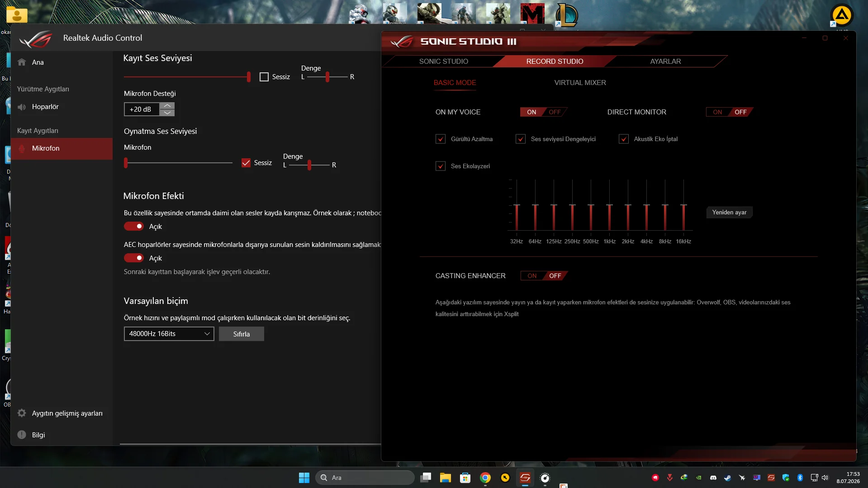The width and height of the screenshot is (868, 488).
Task: Uncheck Akustik Eko İptal checkbox
Action: point(624,139)
